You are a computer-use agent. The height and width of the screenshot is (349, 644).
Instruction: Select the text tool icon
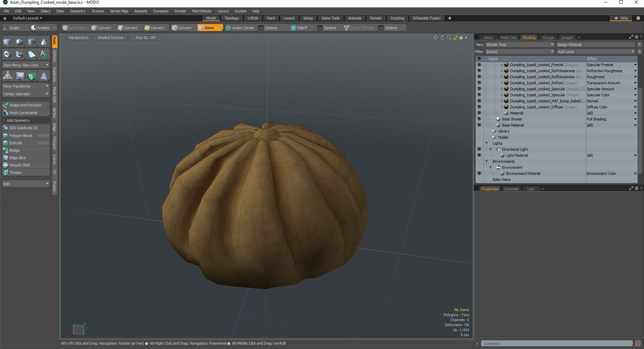(44, 54)
